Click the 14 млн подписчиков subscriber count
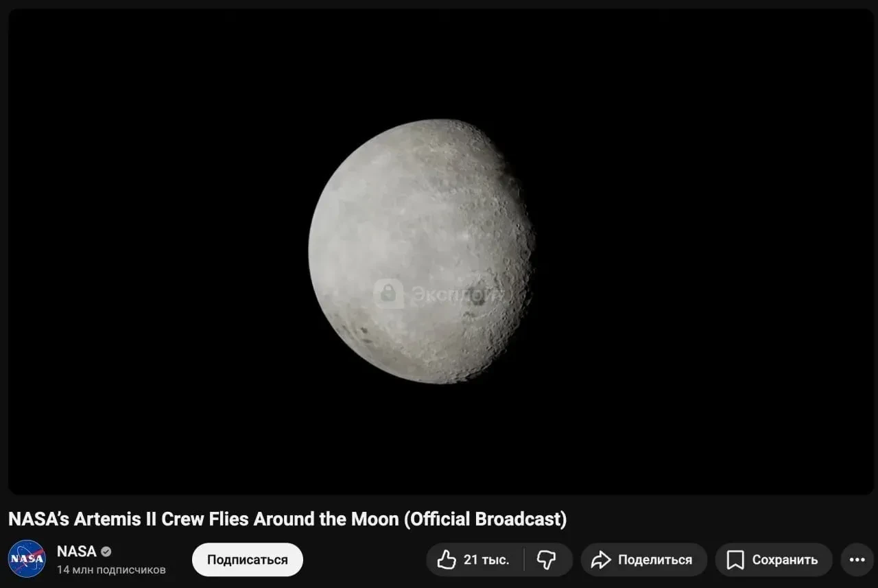 point(111,569)
